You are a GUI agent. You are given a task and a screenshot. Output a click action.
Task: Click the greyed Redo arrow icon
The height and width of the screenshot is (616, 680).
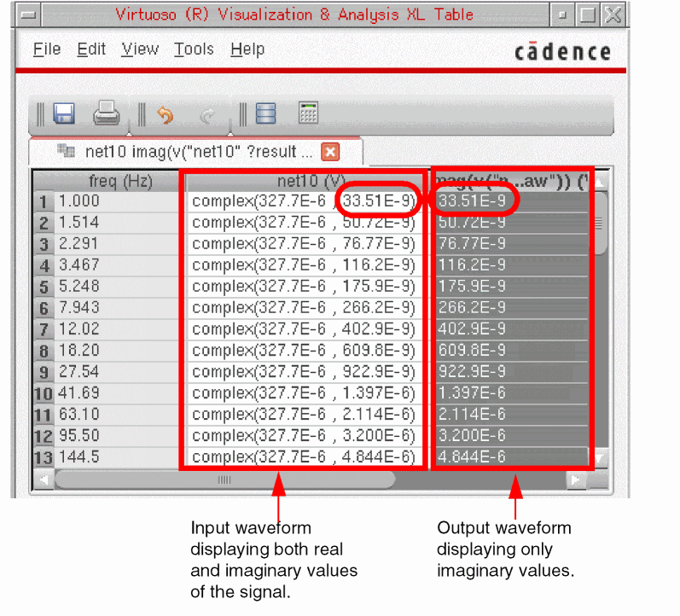(x=207, y=116)
